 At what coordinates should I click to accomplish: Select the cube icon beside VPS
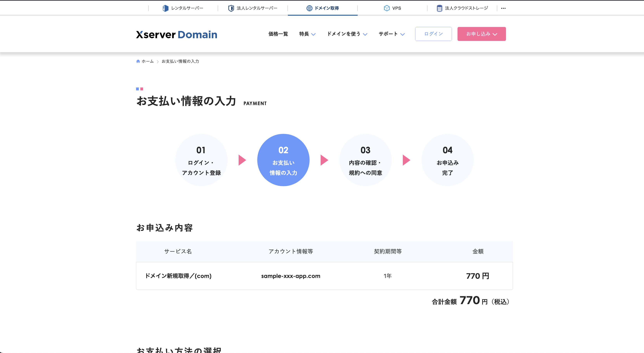pyautogui.click(x=387, y=8)
